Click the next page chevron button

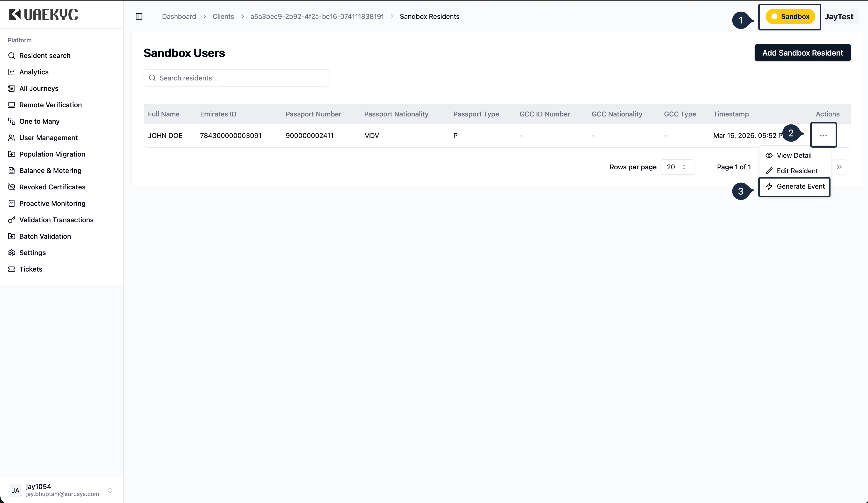pos(840,167)
